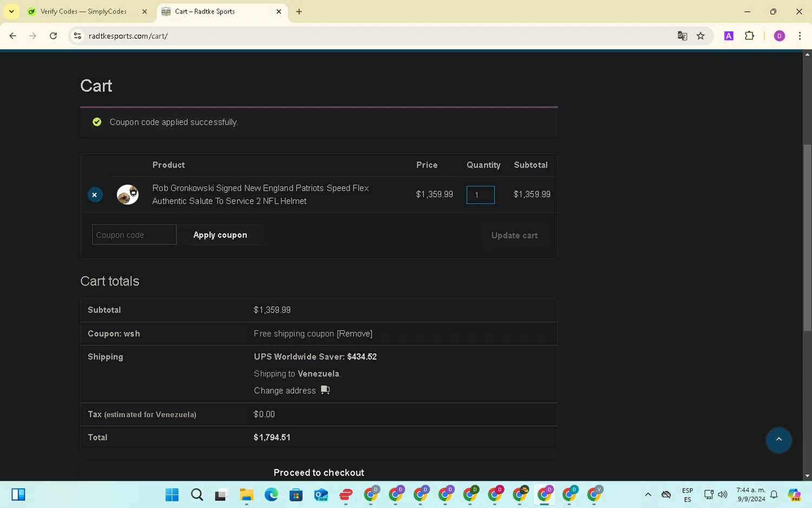Open the Extensions puzzle menu
This screenshot has width=812, height=508.
tap(749, 36)
